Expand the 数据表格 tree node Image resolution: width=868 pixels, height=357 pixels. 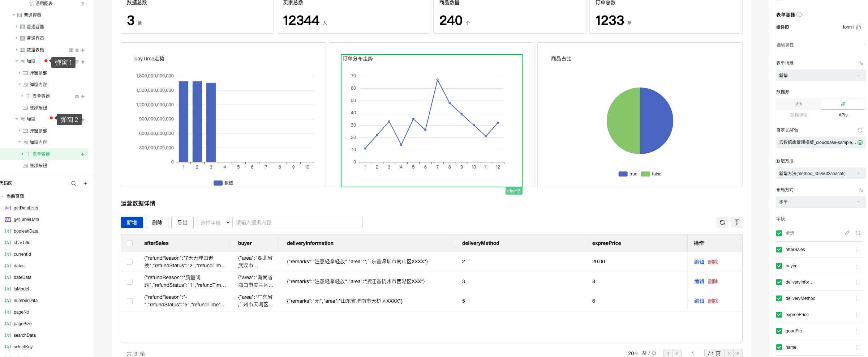(x=16, y=50)
